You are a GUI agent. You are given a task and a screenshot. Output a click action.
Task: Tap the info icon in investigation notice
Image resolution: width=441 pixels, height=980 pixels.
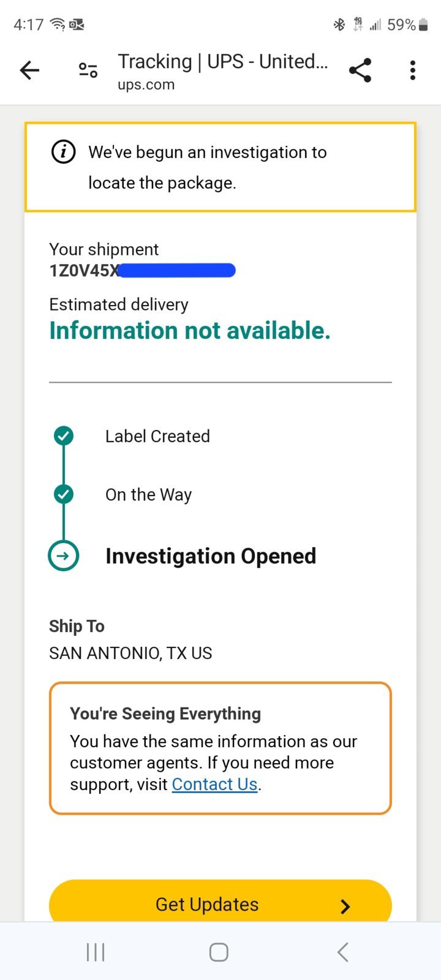click(x=63, y=152)
